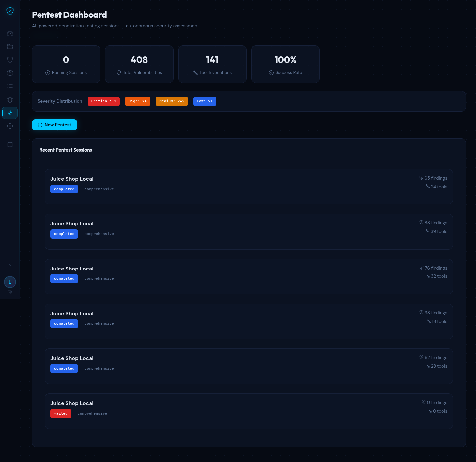Select the Critical: 1 severity badge
Viewport: 476px width, 462px height.
(x=104, y=101)
